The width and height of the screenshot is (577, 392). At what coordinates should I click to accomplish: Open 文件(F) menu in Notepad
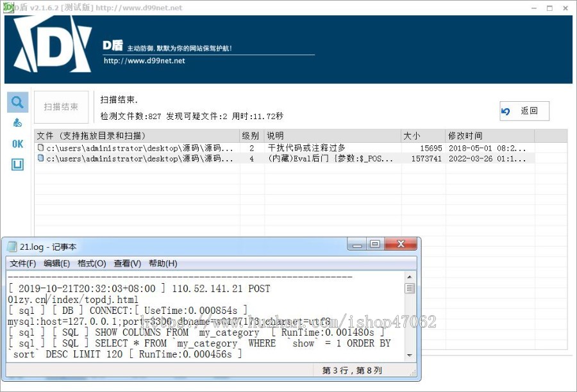(23, 263)
